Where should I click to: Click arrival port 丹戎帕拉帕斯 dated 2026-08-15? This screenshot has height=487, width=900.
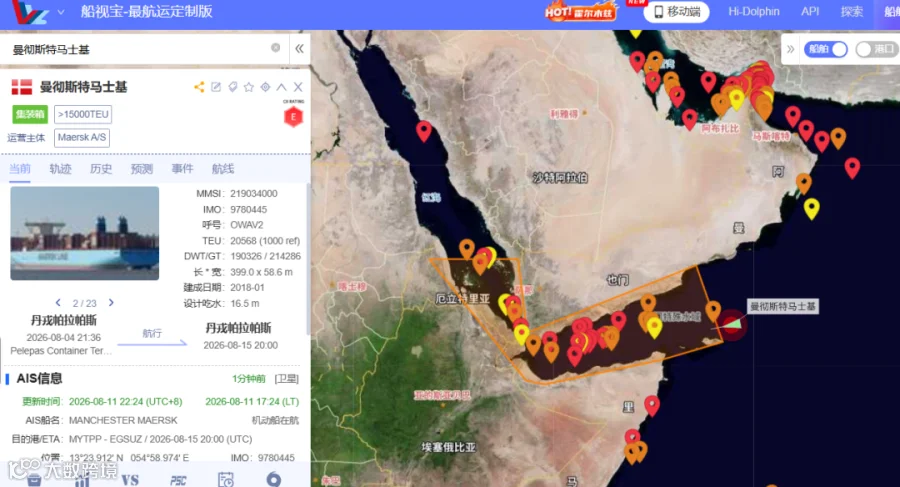pyautogui.click(x=238, y=328)
